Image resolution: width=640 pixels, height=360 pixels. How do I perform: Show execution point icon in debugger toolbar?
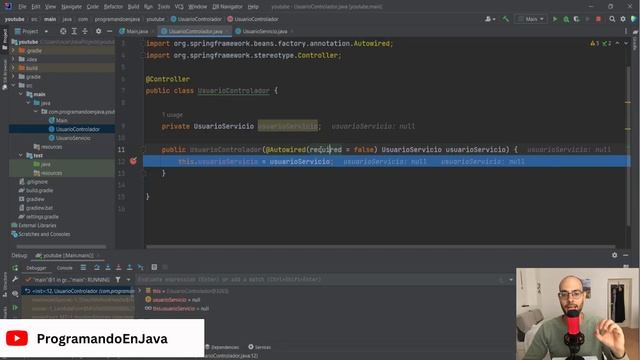click(x=83, y=267)
